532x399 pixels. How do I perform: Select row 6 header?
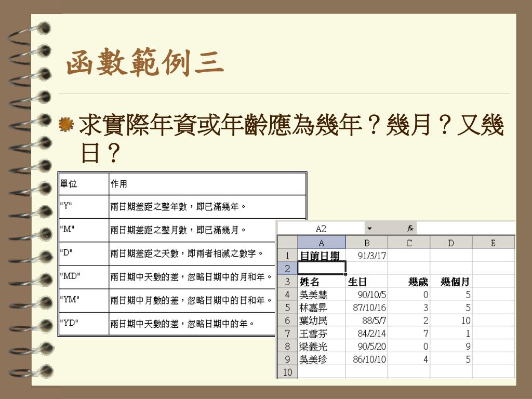287,320
